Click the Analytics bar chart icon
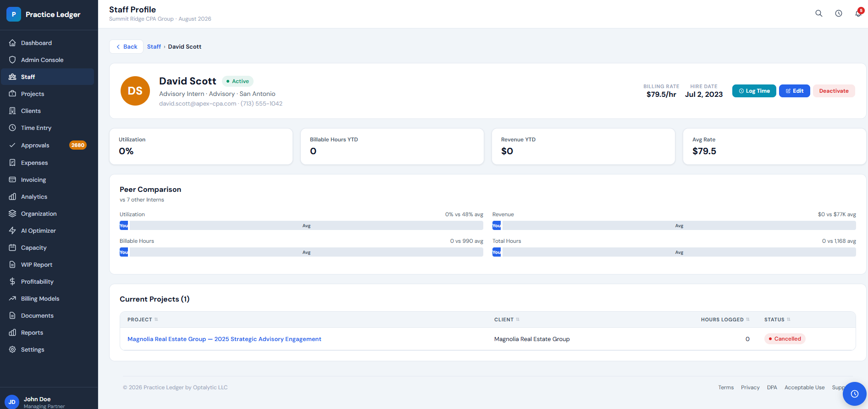 tap(12, 196)
